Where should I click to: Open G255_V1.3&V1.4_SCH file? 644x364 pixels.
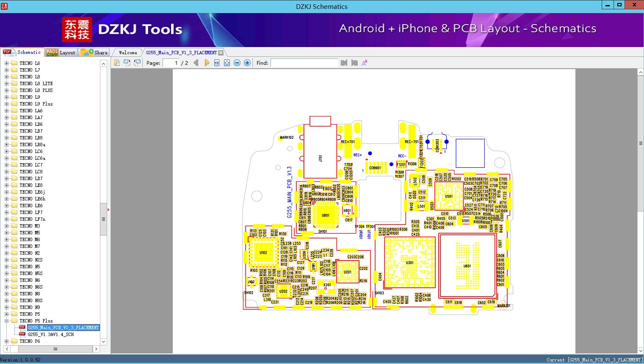pyautogui.click(x=51, y=334)
